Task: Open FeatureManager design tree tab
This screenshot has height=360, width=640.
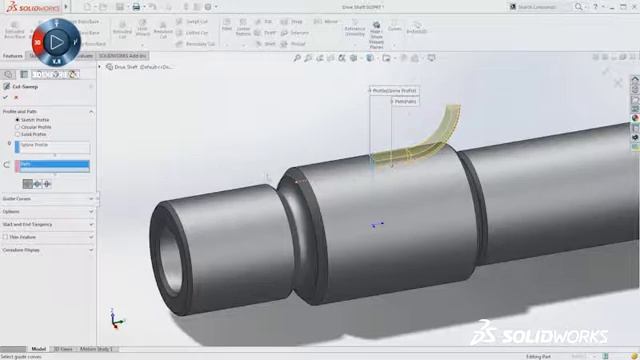Action: 8,74
